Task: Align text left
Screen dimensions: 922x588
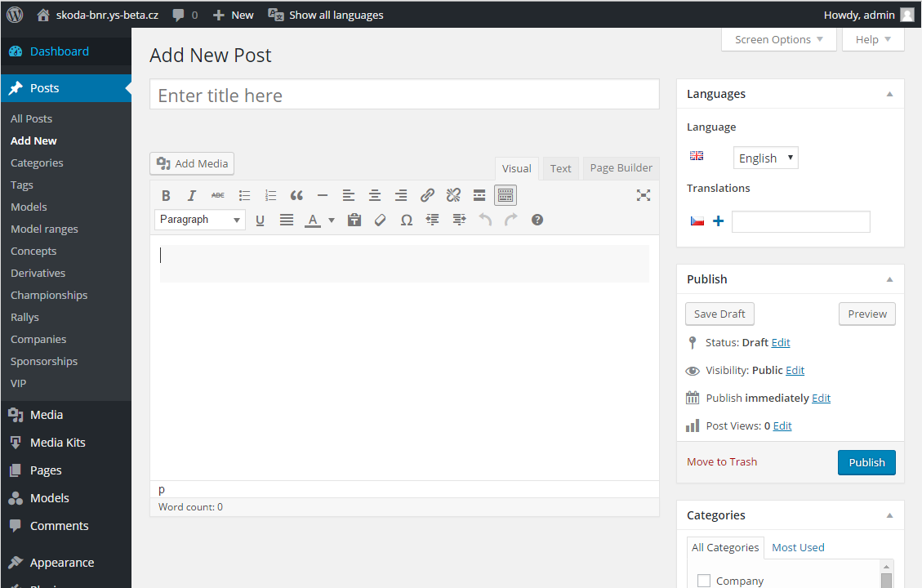Action: [349, 195]
